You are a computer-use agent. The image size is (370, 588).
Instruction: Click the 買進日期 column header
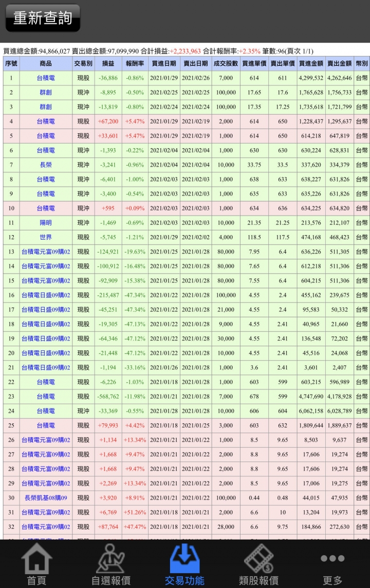tap(164, 63)
